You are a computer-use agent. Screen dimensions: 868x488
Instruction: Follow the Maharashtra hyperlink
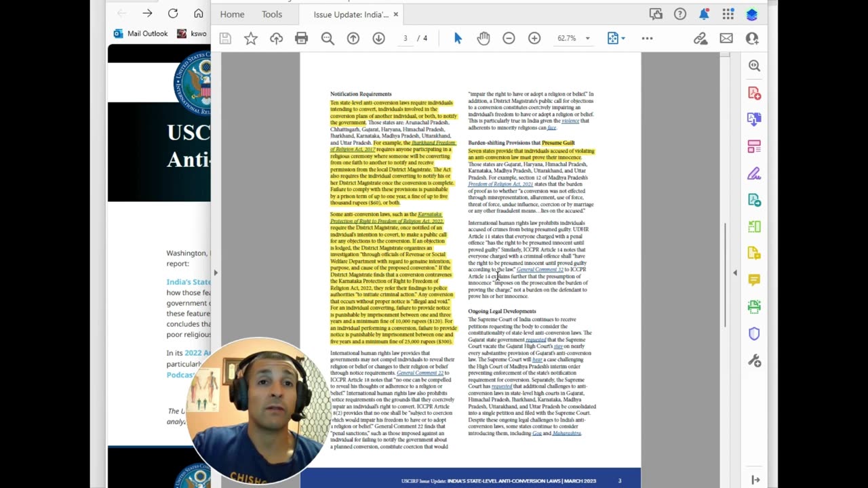click(567, 433)
